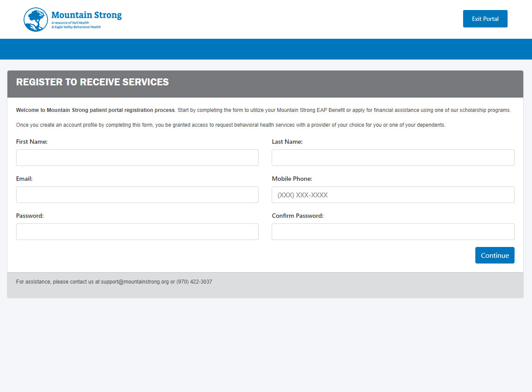Screen dimensions: 532x392
Task: Click into the Email text box
Action: [x=137, y=195]
